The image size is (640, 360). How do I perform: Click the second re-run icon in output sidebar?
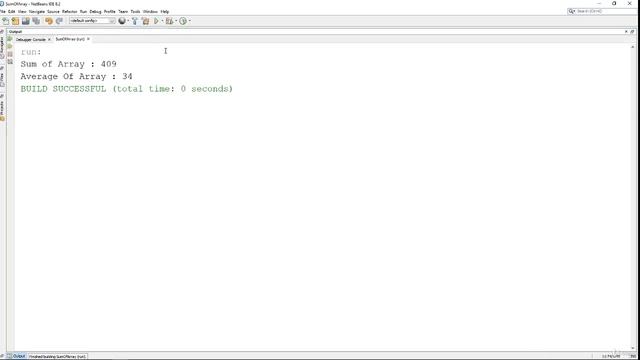(10, 46)
